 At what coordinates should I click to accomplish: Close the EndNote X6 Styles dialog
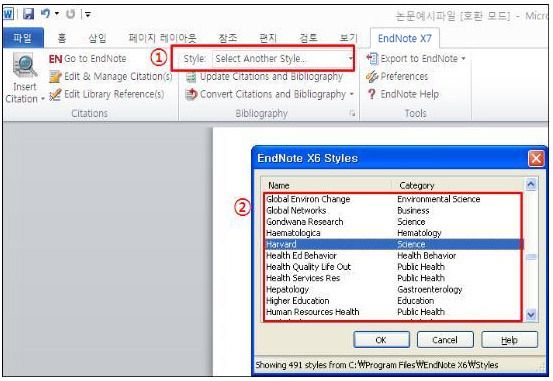tap(536, 158)
